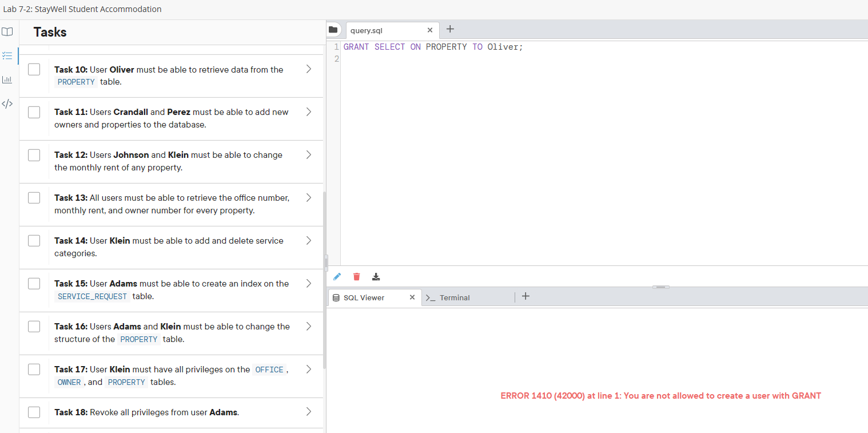Expand Task 16 with its chevron
Image resolution: width=868 pixels, height=433 pixels.
[x=309, y=327]
